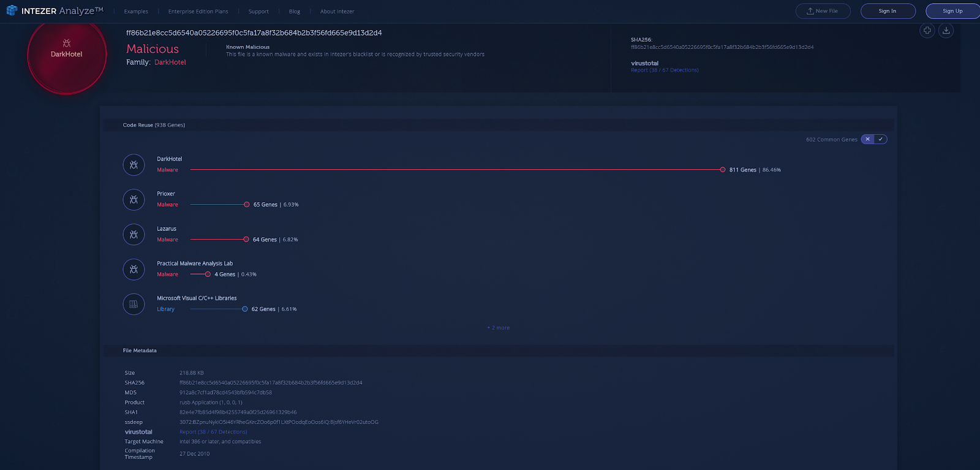Click the library icon for Microsoft Visual C/C++ Libraries
Viewport: 980px width, 470px height.
click(134, 304)
